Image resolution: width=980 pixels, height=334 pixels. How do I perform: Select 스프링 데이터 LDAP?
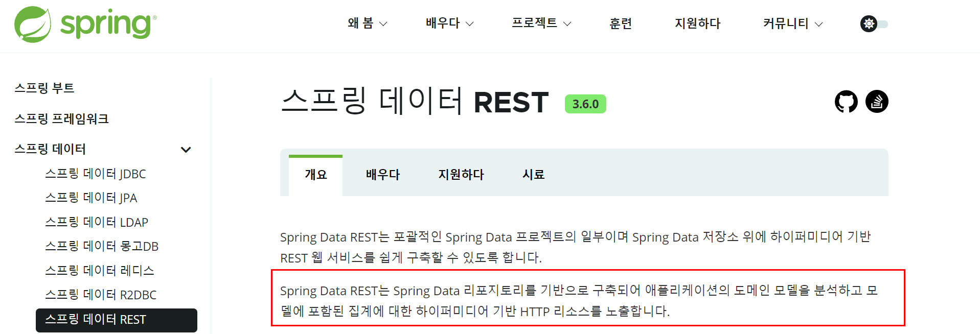coord(97,222)
